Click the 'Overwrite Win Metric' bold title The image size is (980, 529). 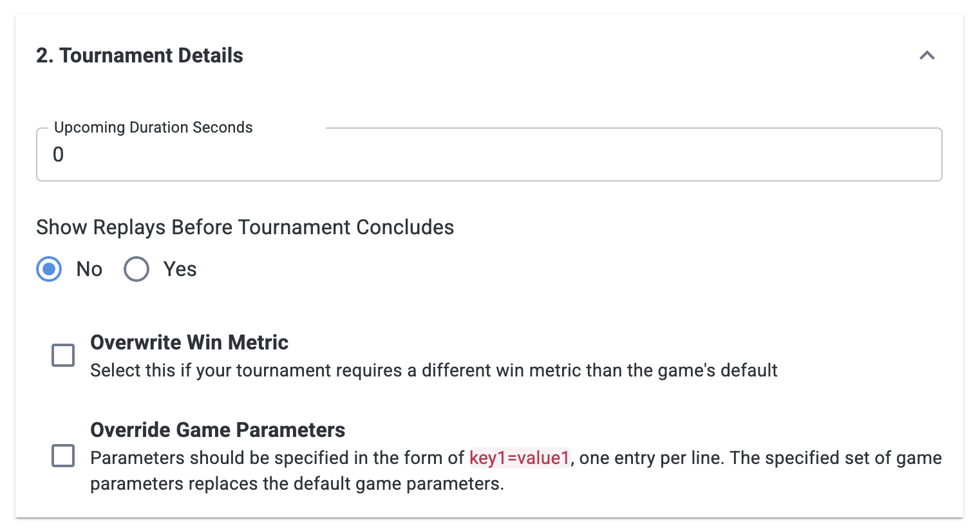click(189, 342)
